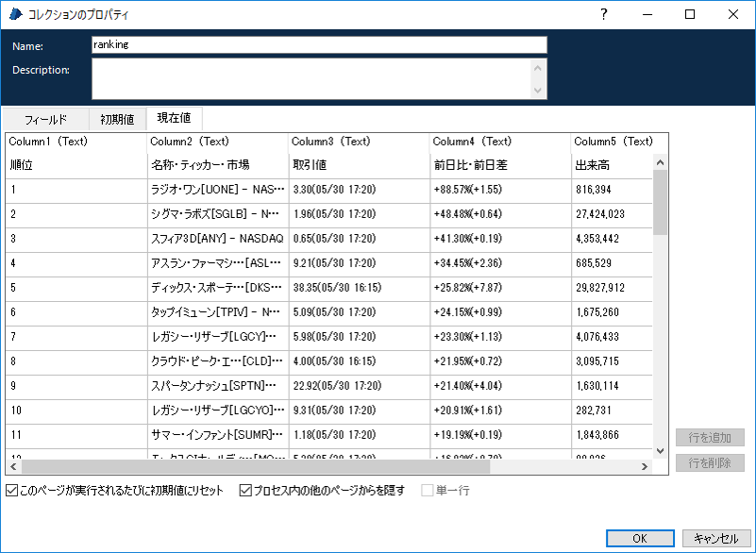Select the レガシー・リザーブ[LGCYO] cell
The height and width of the screenshot is (553, 756).
[x=218, y=411]
